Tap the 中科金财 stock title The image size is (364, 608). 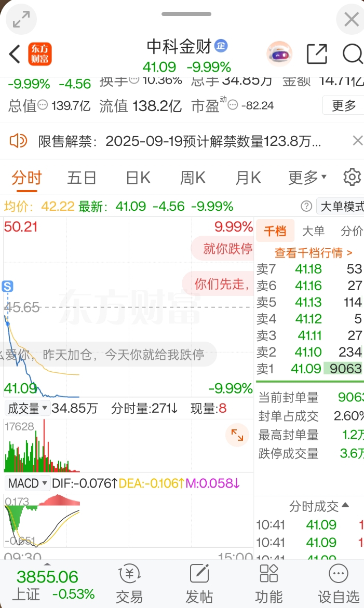point(179,47)
